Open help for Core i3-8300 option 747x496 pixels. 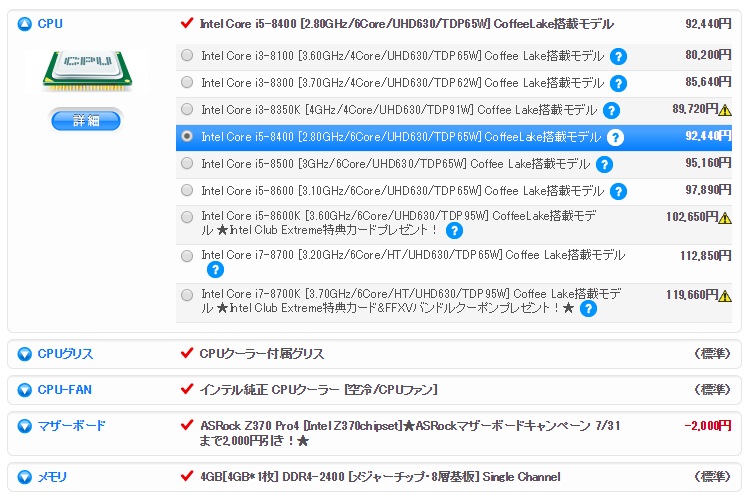click(x=618, y=84)
